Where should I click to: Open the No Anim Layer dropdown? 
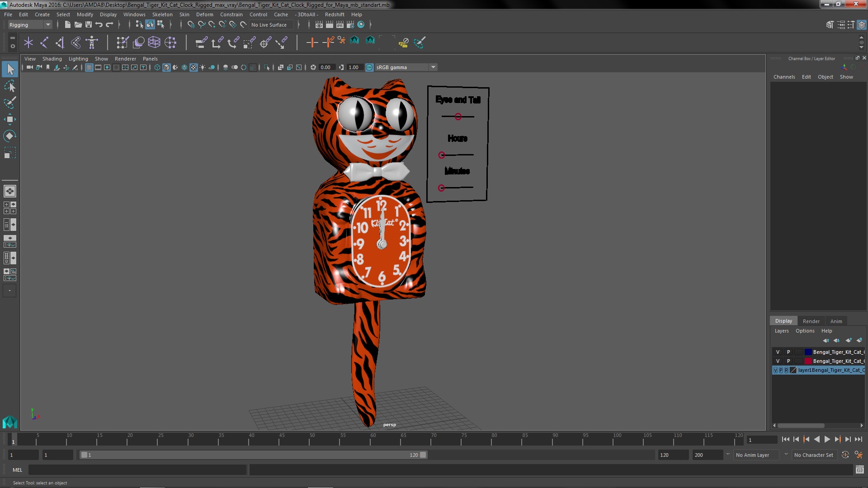pos(757,455)
